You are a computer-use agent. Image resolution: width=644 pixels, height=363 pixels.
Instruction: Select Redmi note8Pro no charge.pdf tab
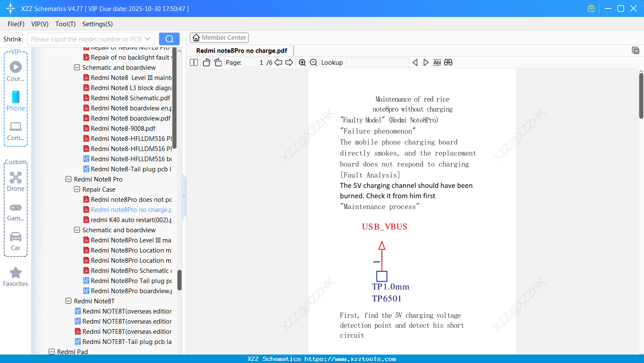point(241,50)
